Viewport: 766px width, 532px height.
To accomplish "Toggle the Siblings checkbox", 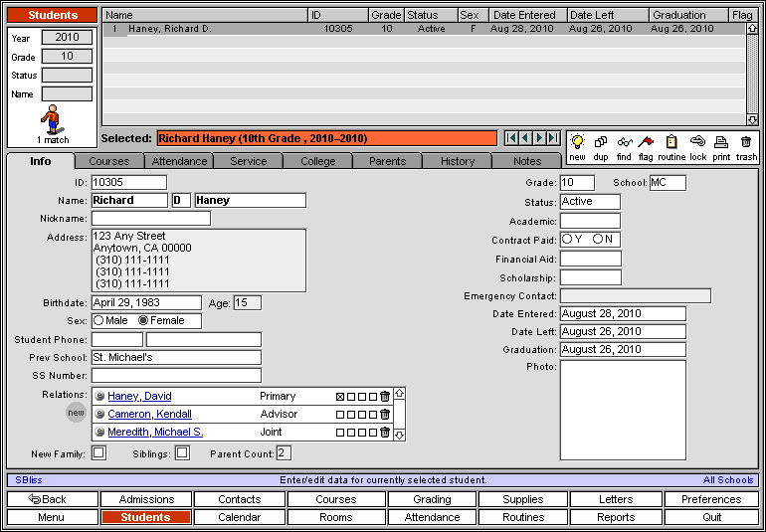I will point(182,452).
